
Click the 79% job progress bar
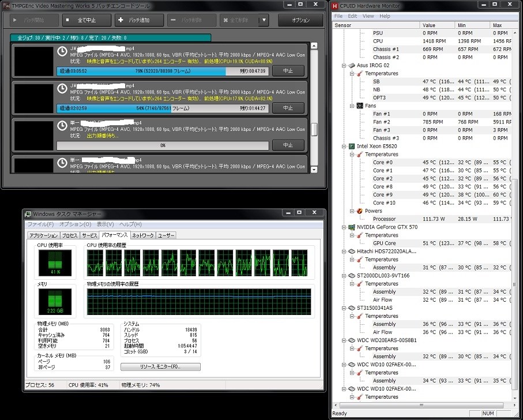[163, 71]
